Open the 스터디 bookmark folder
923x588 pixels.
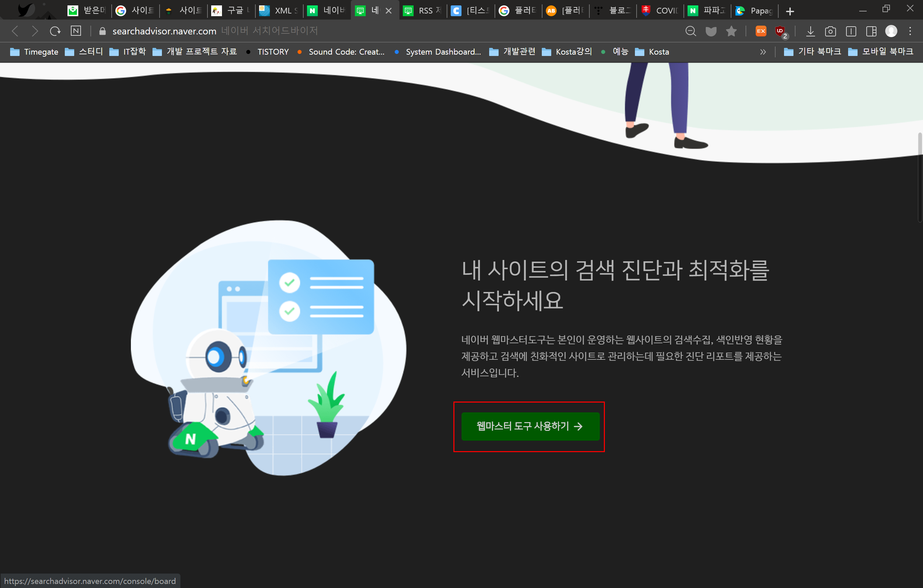point(84,52)
